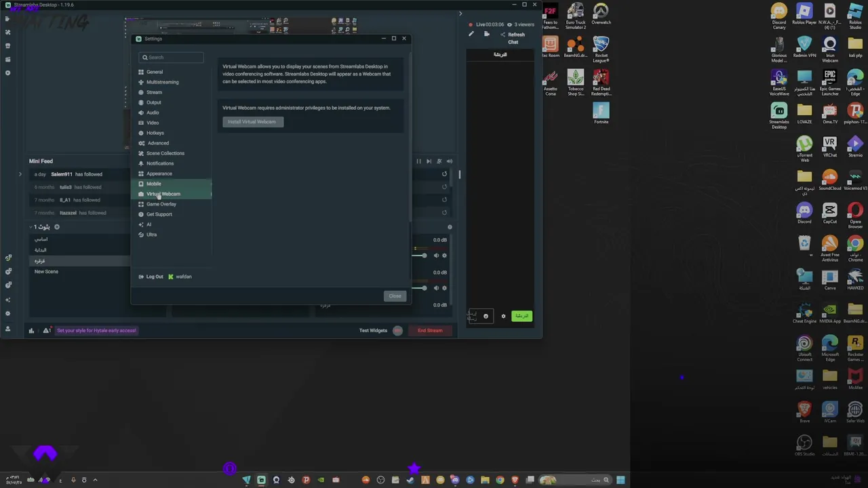This screenshot has height=488, width=868.
Task: Mute the second audio mixer source
Action: tap(436, 288)
